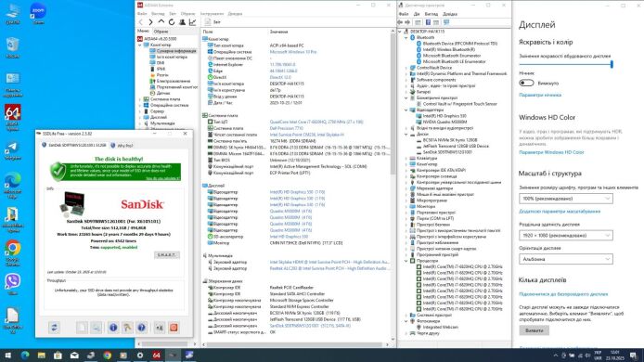Open Recycle Bin on desktop
The height and width of the screenshot is (362, 644).
(x=12, y=47)
